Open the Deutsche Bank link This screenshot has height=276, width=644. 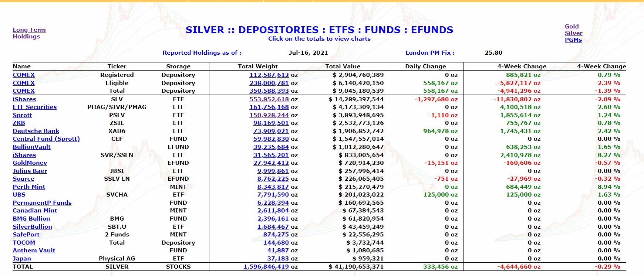click(x=36, y=131)
